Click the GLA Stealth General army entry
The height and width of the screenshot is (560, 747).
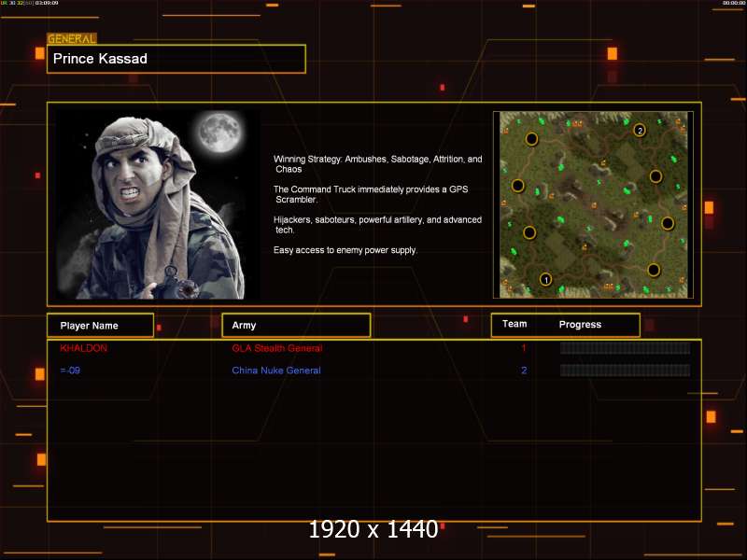pyautogui.click(x=276, y=348)
